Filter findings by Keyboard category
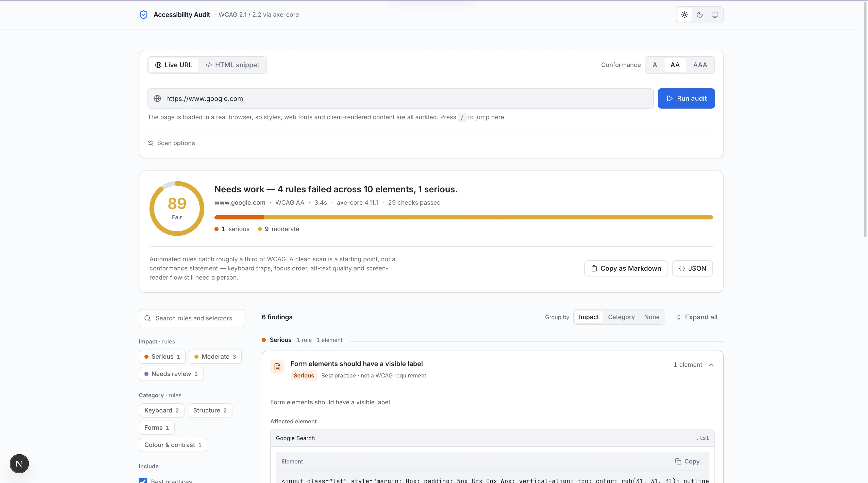Image resolution: width=868 pixels, height=483 pixels. 161,411
